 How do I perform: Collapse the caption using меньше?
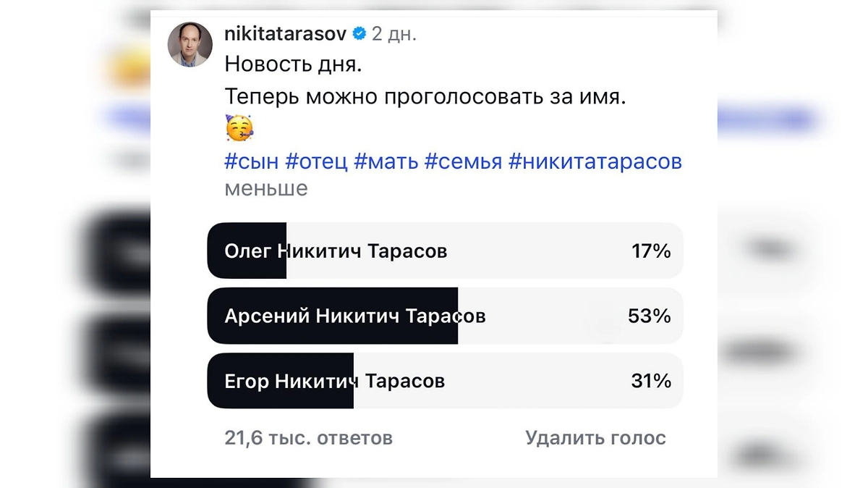click(x=265, y=188)
